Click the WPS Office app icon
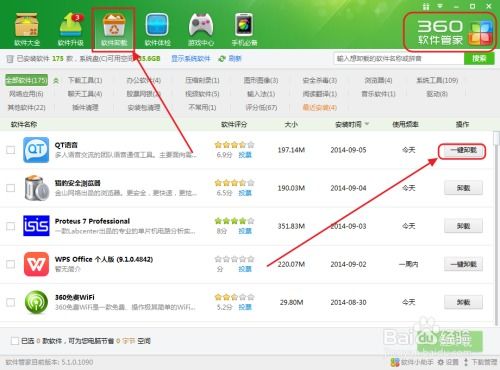 pyautogui.click(x=36, y=264)
